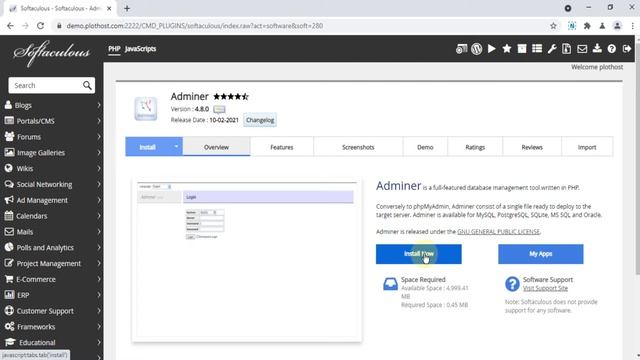The image size is (640, 360).
Task: Bookmark page with the star icon in address bar
Action: tap(553, 26)
